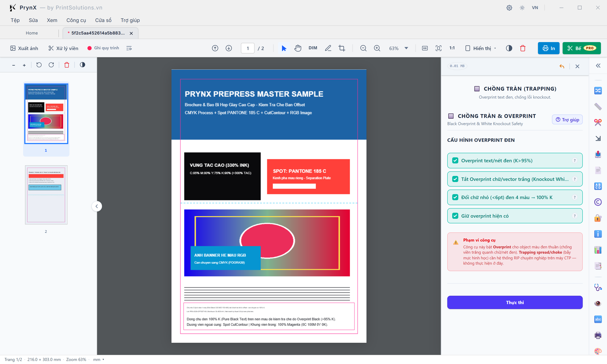
Task: Go to previous page arrow
Action: pyautogui.click(x=215, y=48)
